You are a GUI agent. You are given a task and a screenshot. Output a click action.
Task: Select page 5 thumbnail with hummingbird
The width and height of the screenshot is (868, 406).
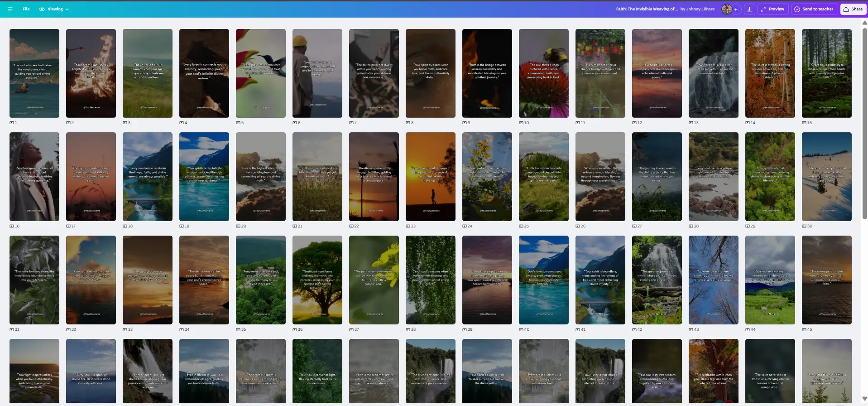tap(261, 73)
